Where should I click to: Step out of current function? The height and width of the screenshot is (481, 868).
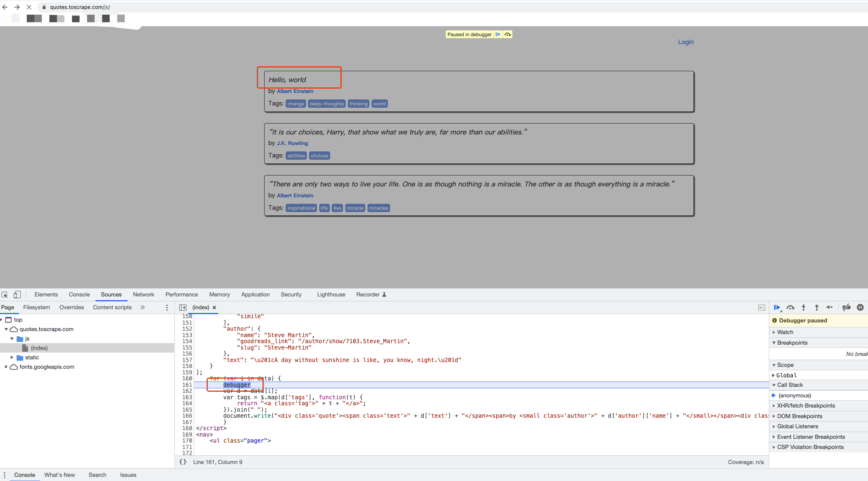click(816, 307)
